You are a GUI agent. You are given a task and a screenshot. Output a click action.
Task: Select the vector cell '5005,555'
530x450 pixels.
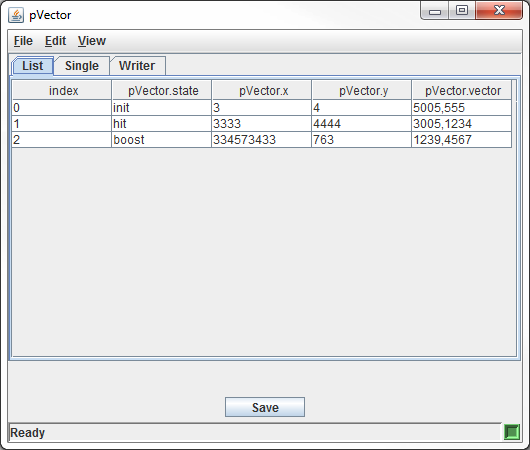coord(462,108)
